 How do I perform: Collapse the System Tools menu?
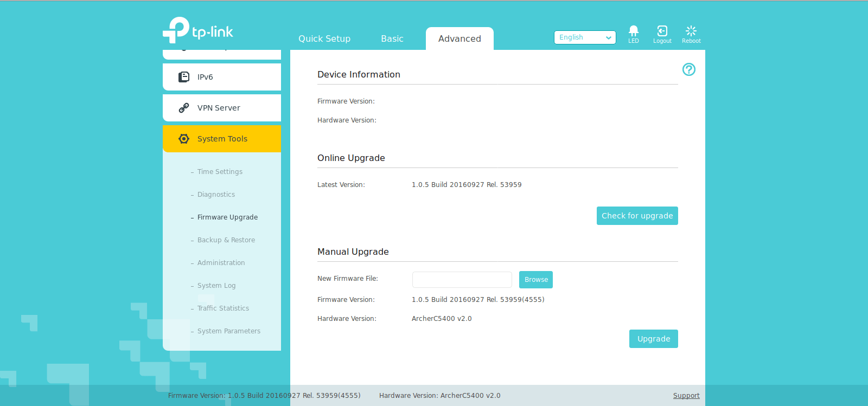222,139
